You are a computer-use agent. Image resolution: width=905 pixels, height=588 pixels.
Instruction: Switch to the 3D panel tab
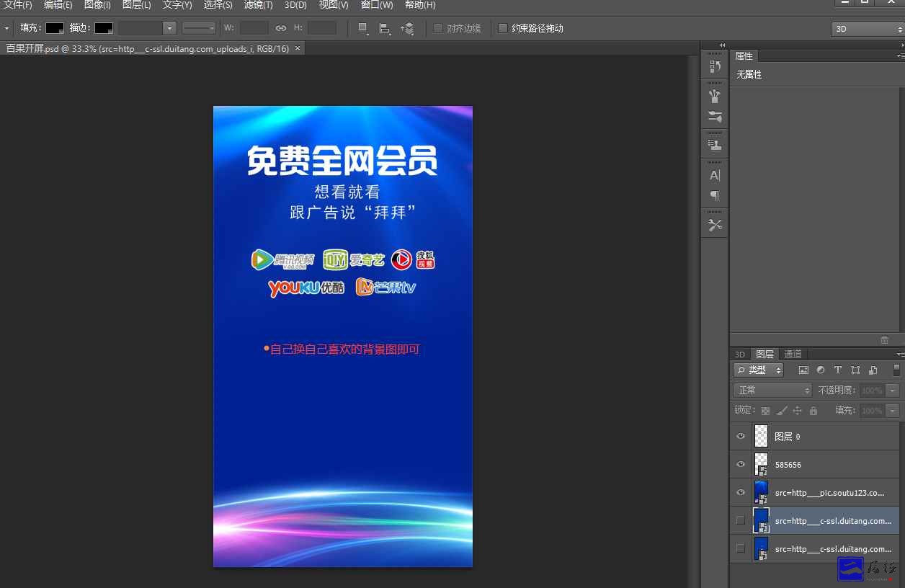[x=740, y=354]
